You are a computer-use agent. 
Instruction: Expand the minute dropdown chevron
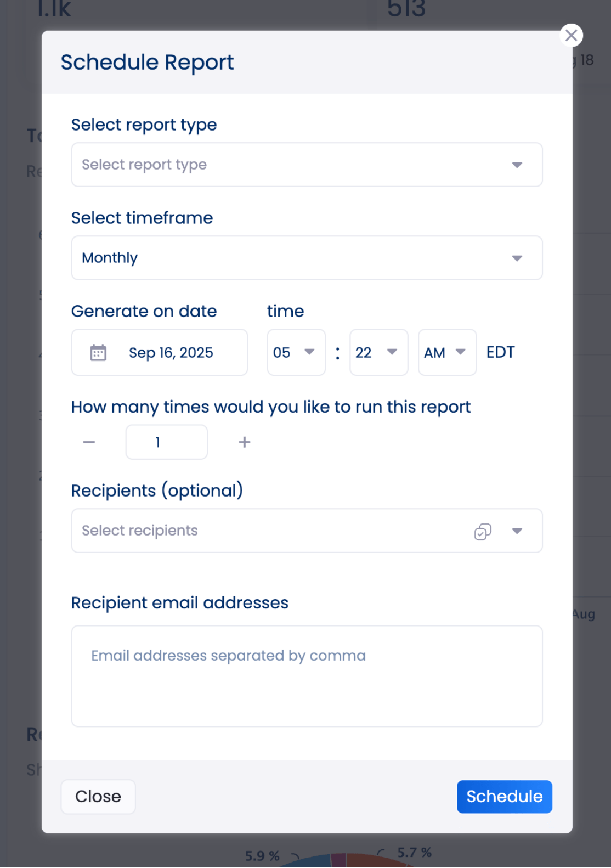(x=392, y=352)
